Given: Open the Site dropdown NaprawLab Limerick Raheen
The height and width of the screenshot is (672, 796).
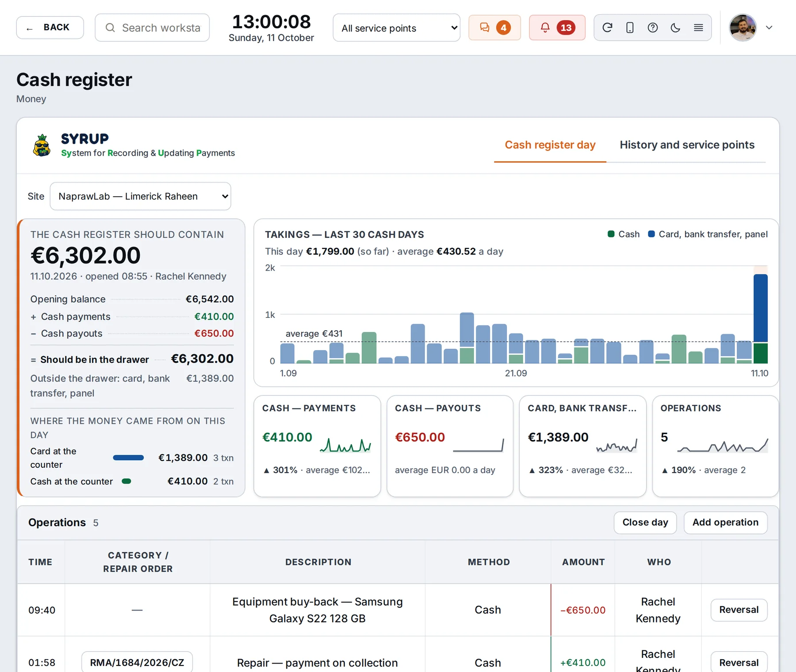Looking at the screenshot, I should pyautogui.click(x=141, y=196).
